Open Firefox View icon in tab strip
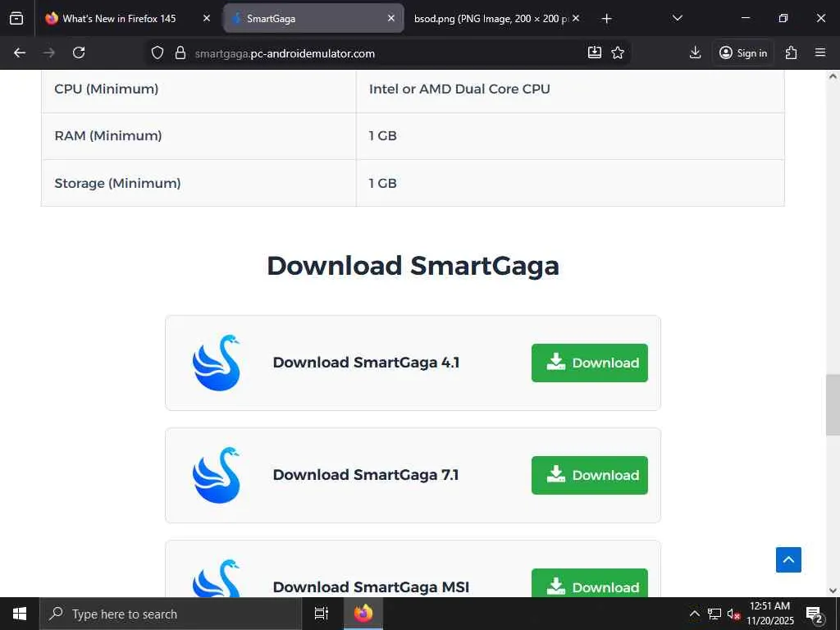The image size is (840, 630). 16,18
